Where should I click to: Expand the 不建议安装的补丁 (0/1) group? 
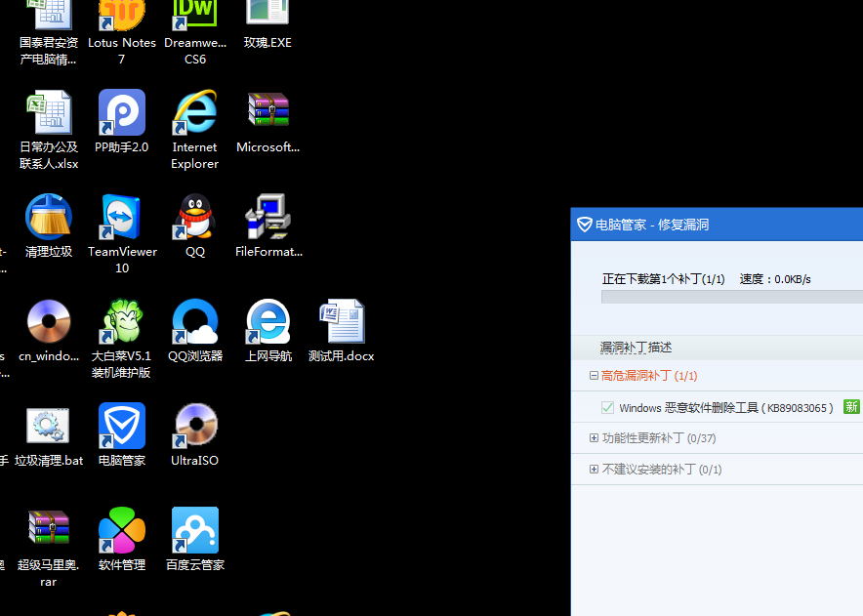coord(594,470)
